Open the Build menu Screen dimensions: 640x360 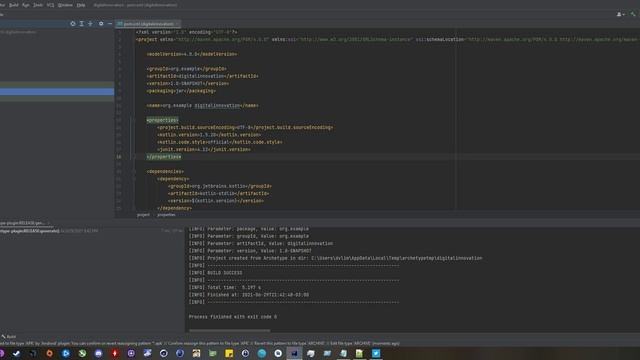13,5
